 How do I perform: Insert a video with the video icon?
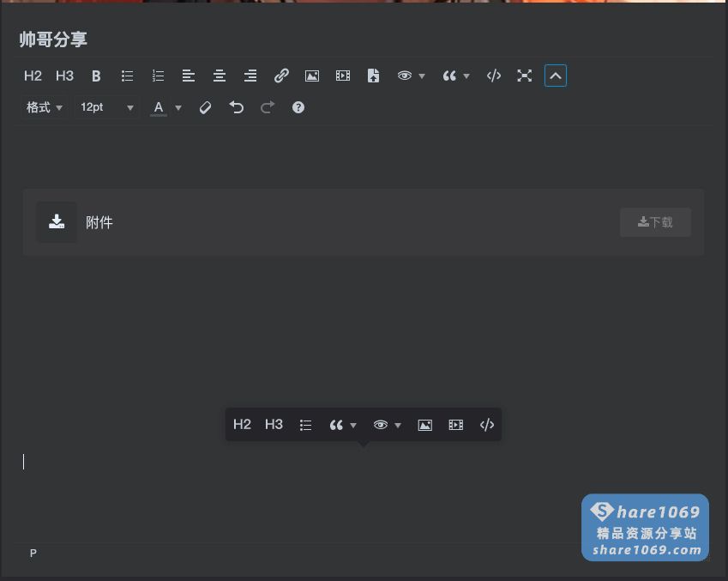pyautogui.click(x=342, y=76)
